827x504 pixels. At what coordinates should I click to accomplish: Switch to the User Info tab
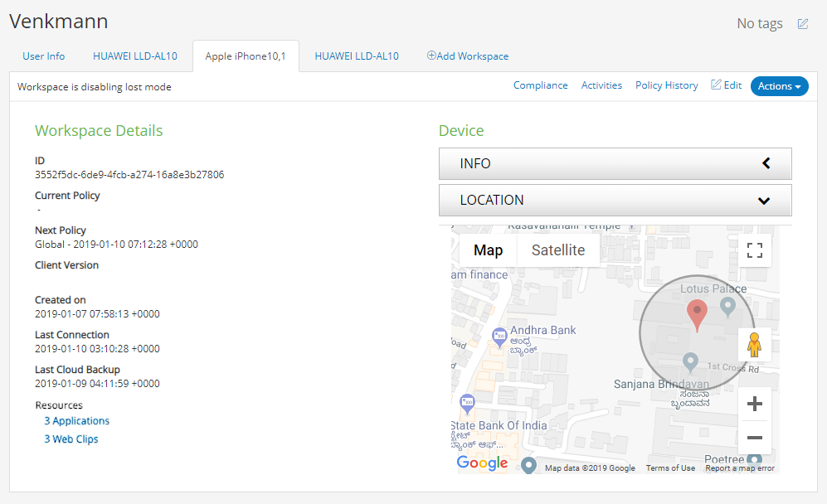(44, 56)
